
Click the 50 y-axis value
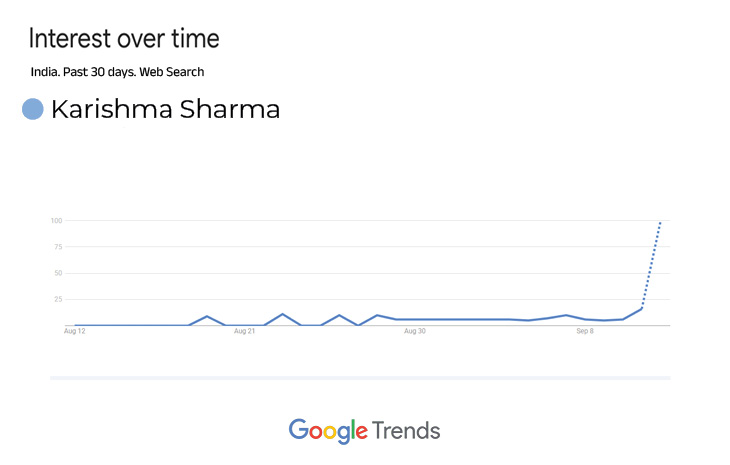[58, 273]
